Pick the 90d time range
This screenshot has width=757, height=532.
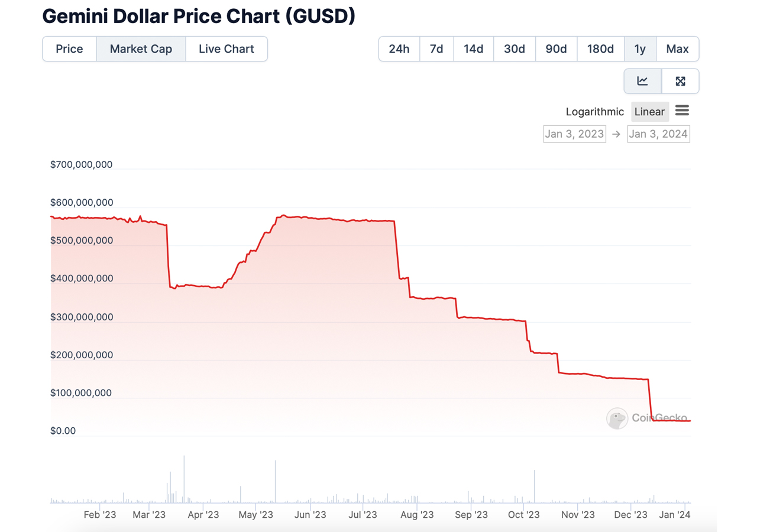click(556, 49)
